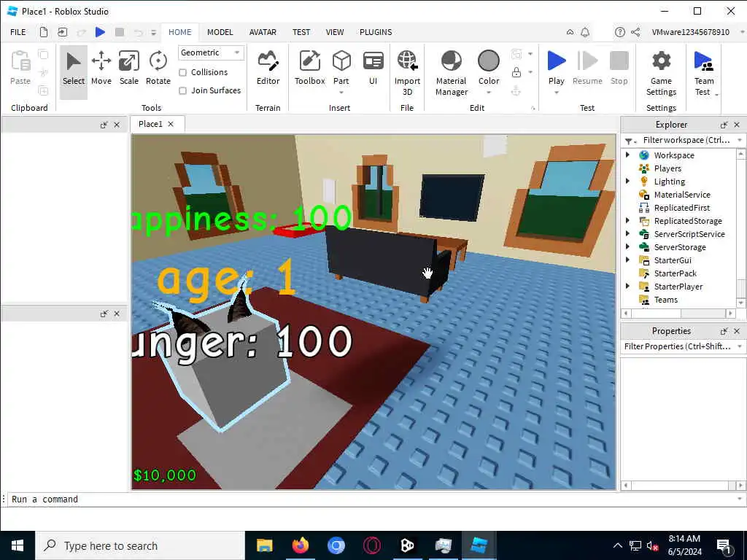The height and width of the screenshot is (560, 747).
Task: Close the Place1 document tab
Action: 171,124
